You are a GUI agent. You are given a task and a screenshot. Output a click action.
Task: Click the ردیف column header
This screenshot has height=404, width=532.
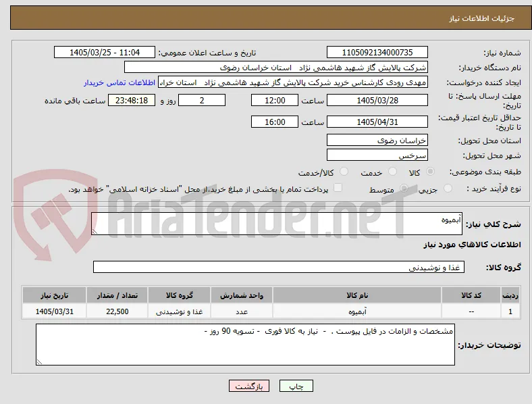[x=510, y=295]
